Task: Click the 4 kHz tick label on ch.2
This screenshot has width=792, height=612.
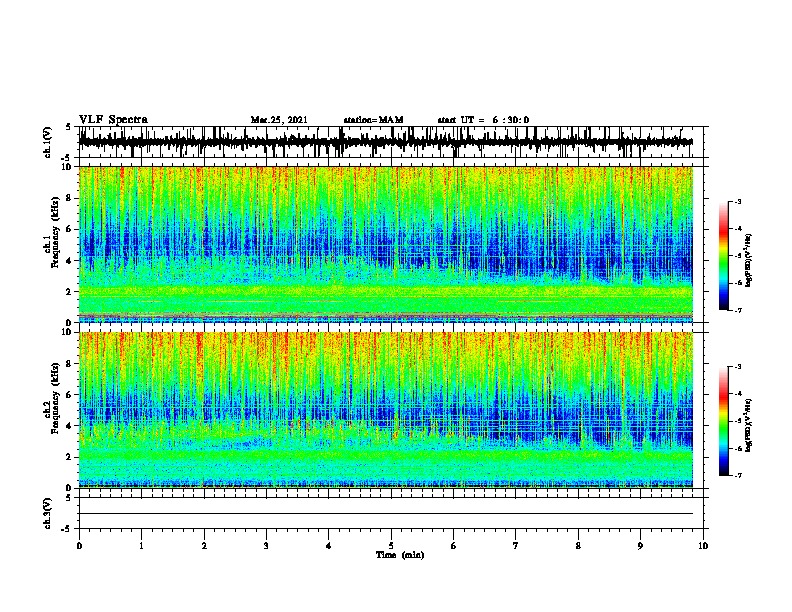Action: pos(70,426)
